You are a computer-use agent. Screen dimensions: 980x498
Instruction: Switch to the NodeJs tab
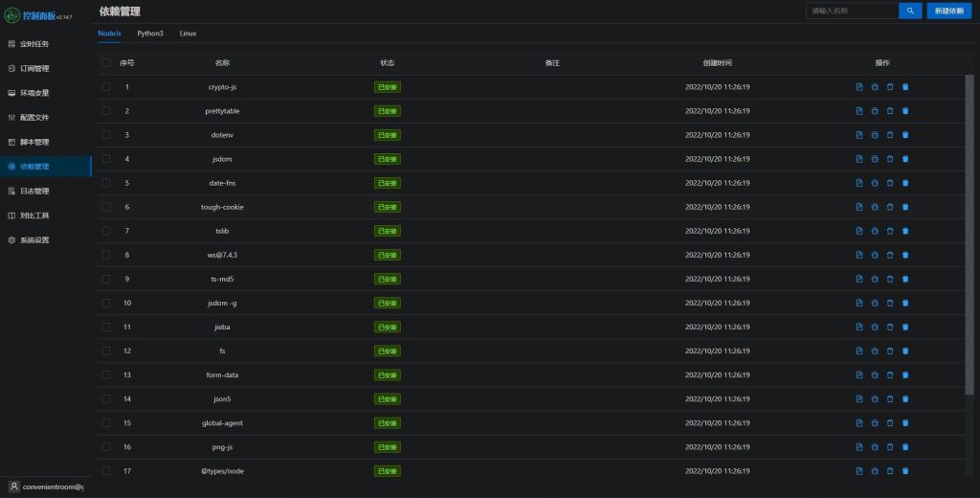(x=109, y=34)
